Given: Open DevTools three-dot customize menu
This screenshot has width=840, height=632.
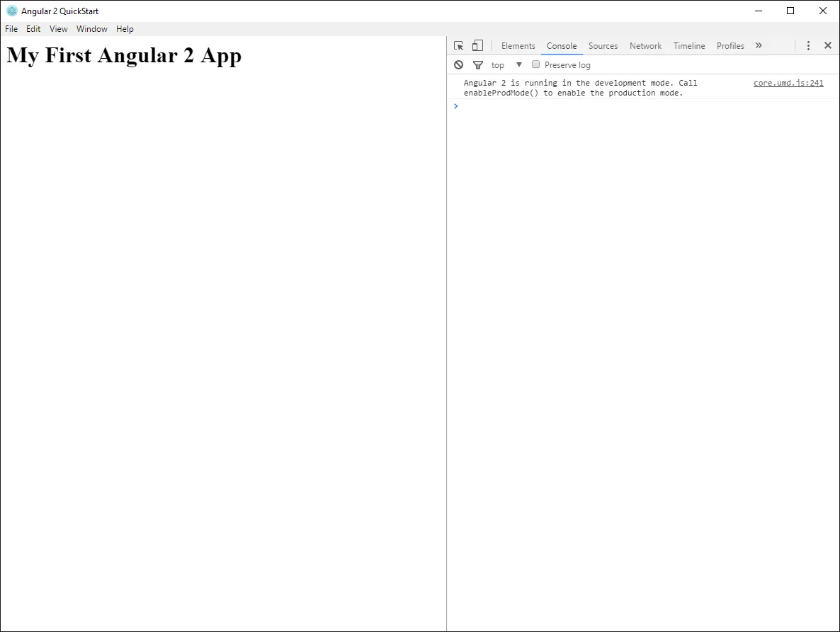Looking at the screenshot, I should point(808,46).
